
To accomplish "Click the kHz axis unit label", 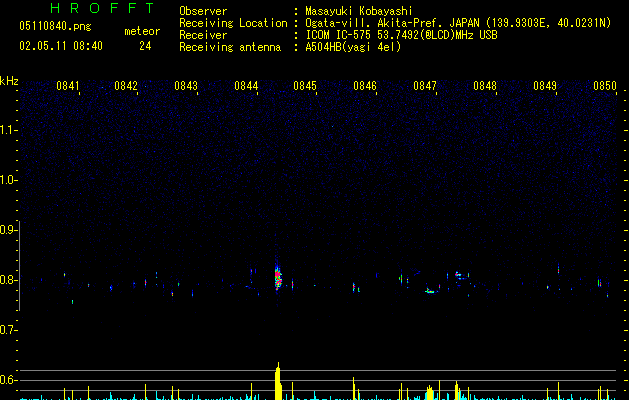I will point(9,81).
